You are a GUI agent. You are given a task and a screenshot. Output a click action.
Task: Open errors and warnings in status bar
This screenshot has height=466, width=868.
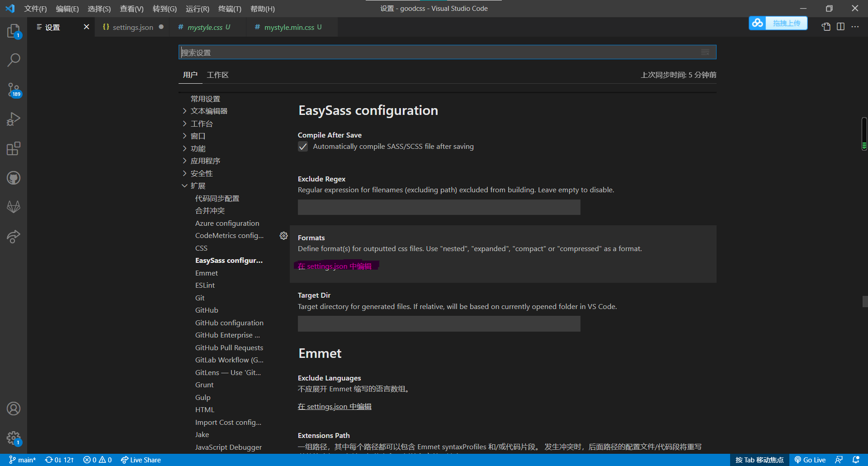97,460
